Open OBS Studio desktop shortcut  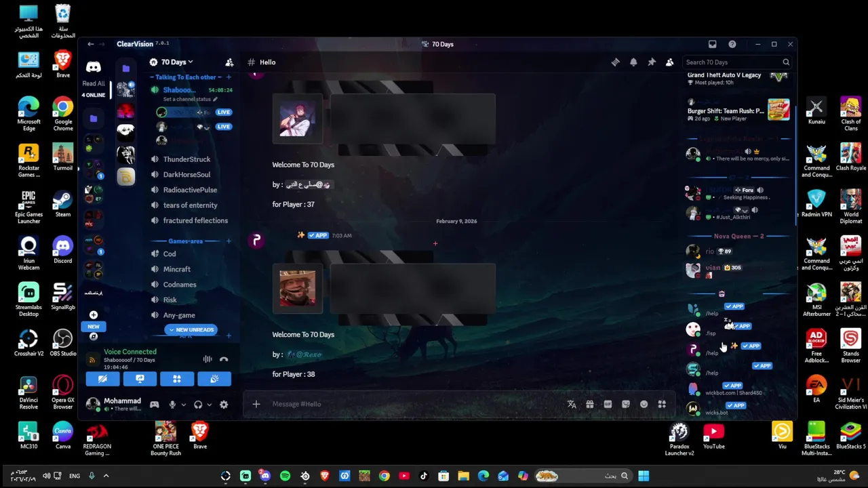point(63,342)
